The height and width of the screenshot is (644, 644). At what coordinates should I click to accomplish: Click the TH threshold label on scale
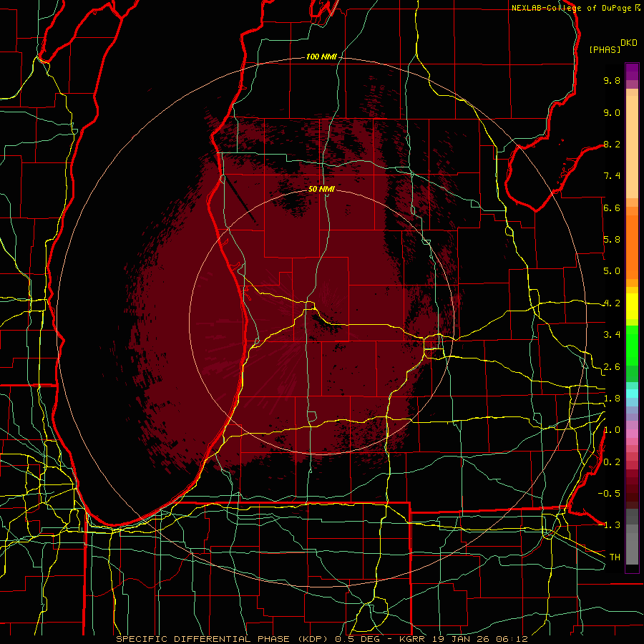coord(615,557)
